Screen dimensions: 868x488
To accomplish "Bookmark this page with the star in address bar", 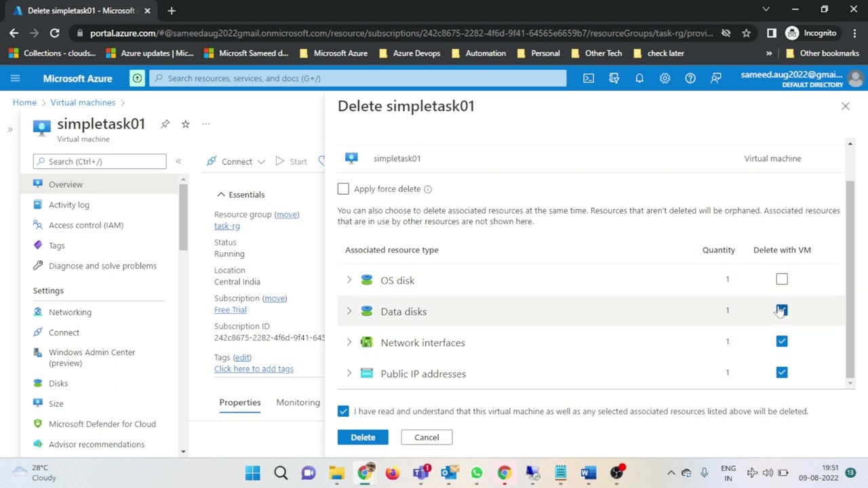I will [x=746, y=33].
